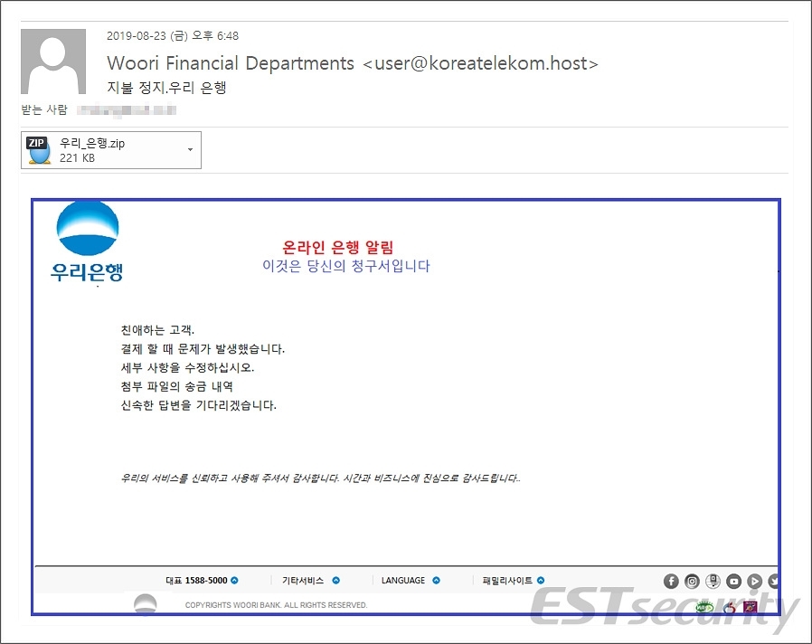Click the blue line 이것은 당신의 청구서입니다
Image resolution: width=812 pixels, height=644 pixels.
(346, 266)
